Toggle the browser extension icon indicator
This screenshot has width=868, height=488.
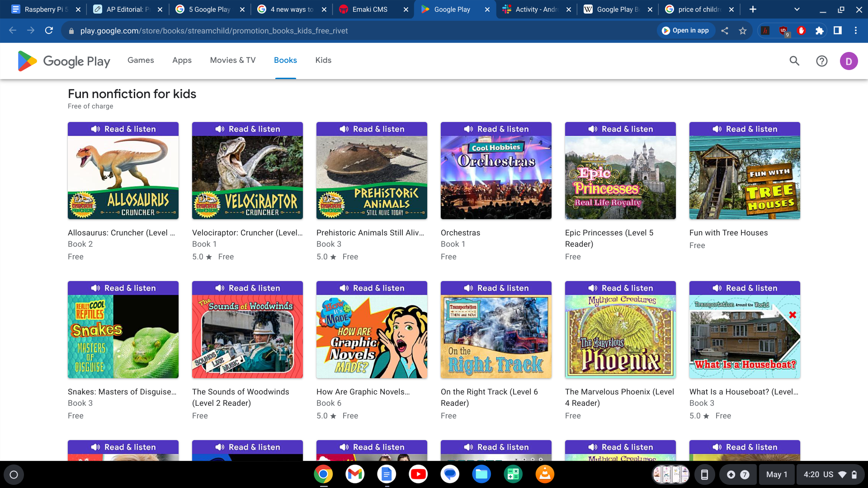coord(821,31)
